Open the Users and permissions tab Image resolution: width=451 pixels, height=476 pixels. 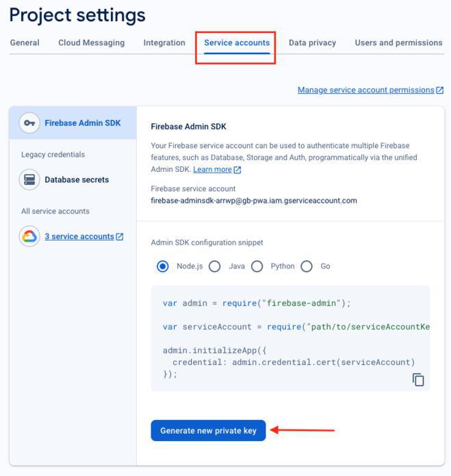click(x=398, y=42)
